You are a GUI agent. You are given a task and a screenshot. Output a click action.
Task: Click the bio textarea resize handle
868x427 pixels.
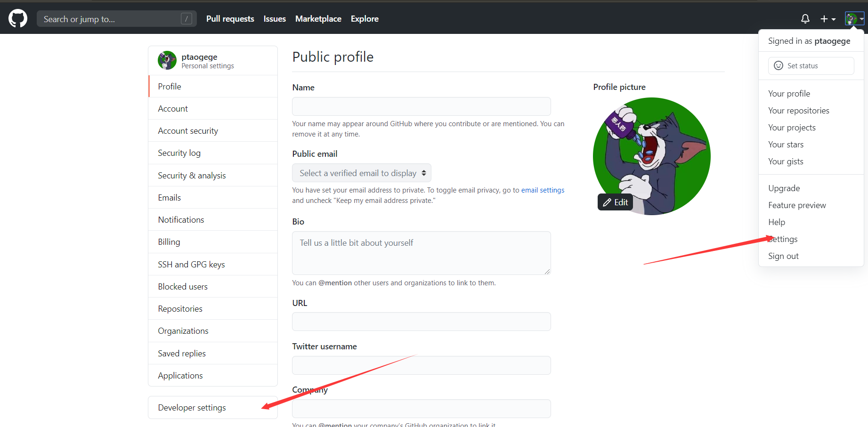547,271
